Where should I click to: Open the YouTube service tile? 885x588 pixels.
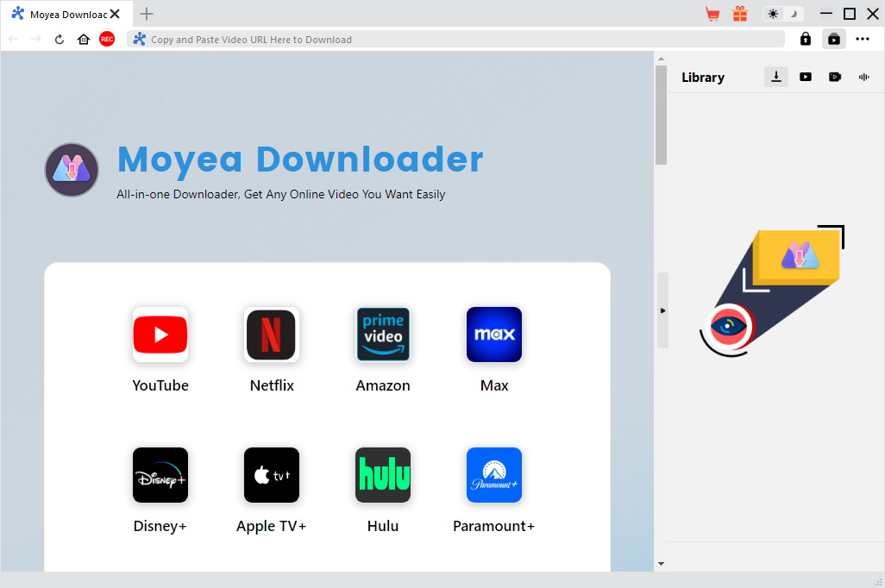160,334
